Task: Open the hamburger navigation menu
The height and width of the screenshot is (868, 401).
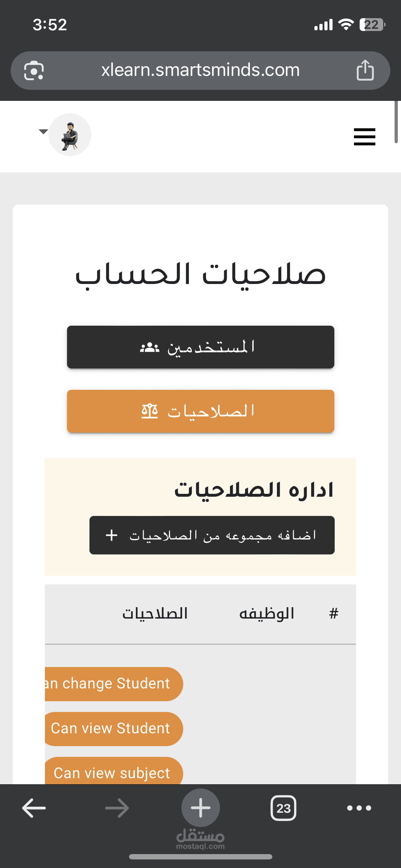Action: point(364,137)
